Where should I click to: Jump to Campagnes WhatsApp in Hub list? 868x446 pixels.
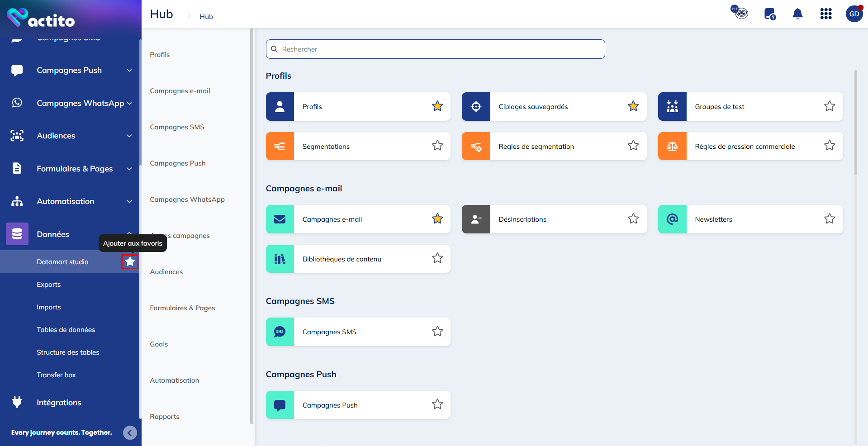pyautogui.click(x=187, y=199)
